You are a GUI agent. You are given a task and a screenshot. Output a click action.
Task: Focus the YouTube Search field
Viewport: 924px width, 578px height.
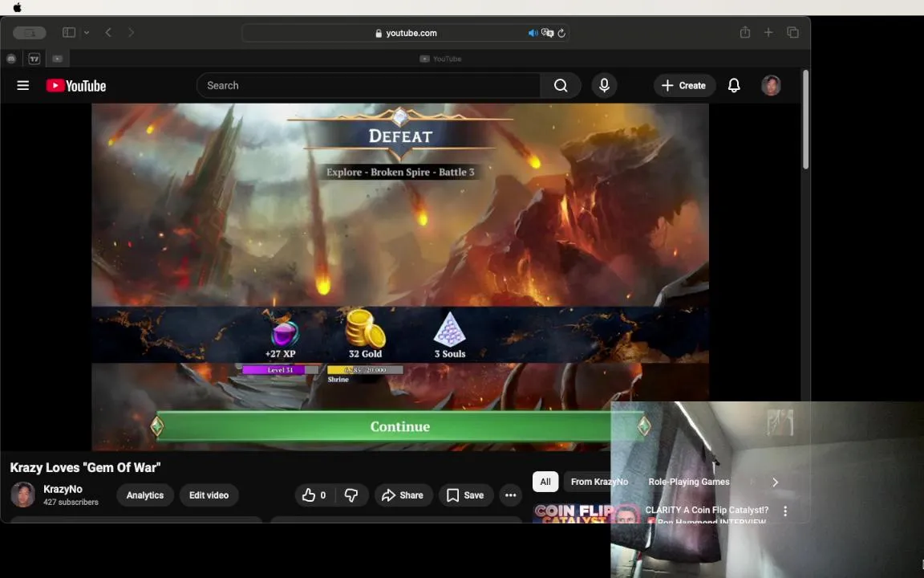click(x=368, y=86)
